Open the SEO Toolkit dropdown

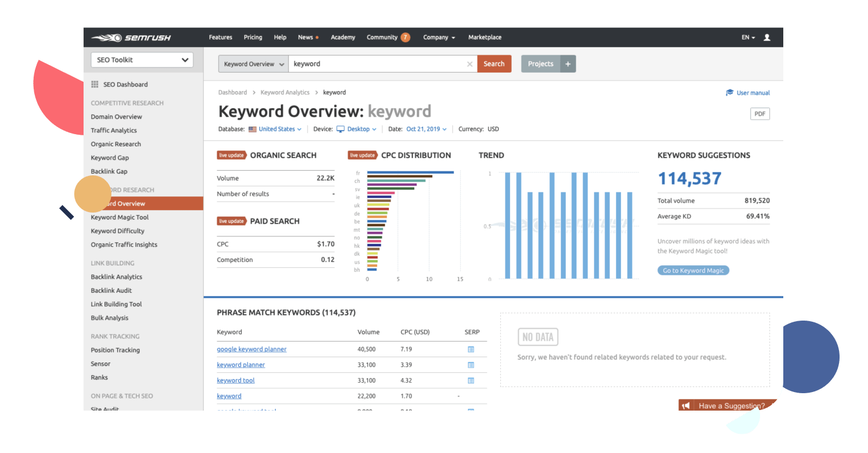[x=142, y=60]
